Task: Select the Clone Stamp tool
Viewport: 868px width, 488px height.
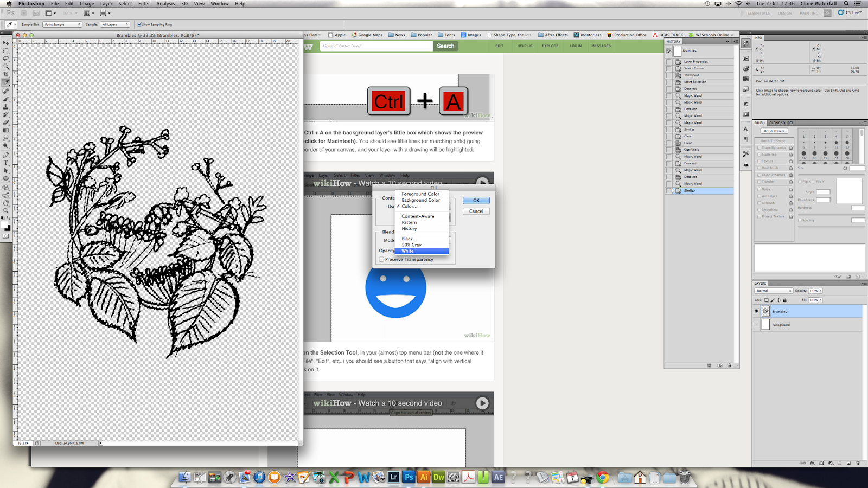Action: click(x=5, y=106)
